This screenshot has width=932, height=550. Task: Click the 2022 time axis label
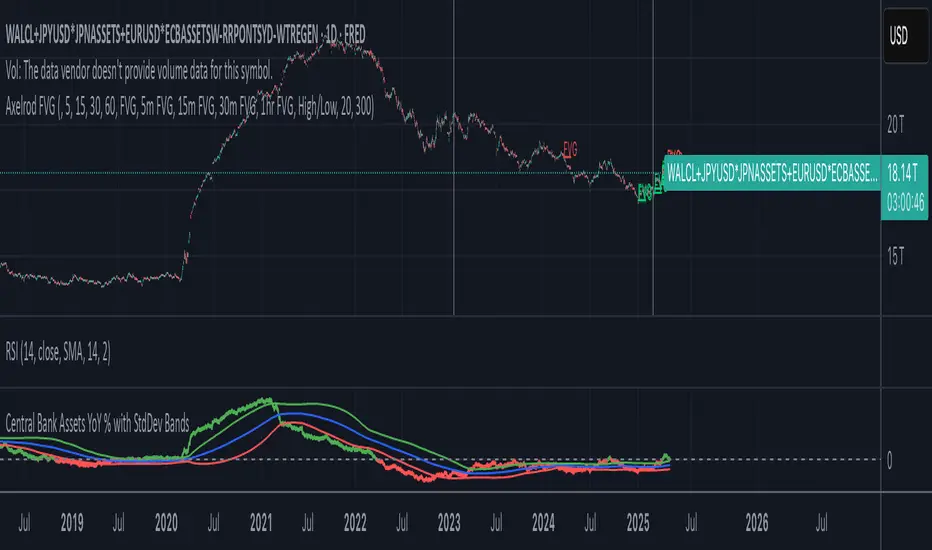tap(355, 523)
